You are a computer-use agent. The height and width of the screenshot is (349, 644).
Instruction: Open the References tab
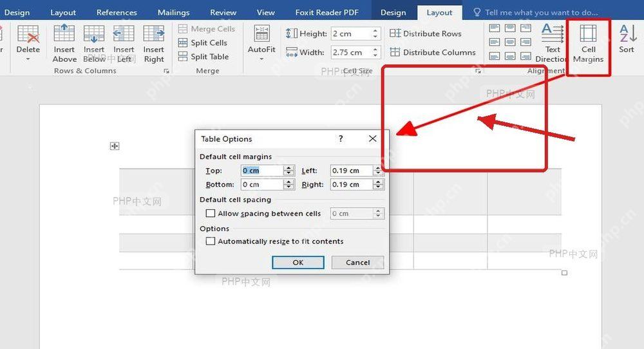pos(117,12)
